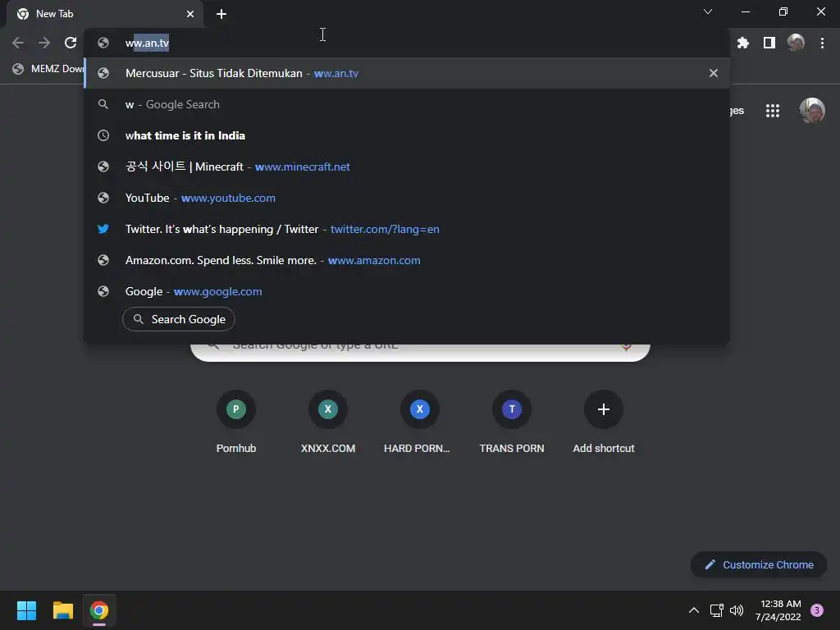This screenshot has width=840, height=630.
Task: Open the Google apps grid
Action: click(x=773, y=111)
